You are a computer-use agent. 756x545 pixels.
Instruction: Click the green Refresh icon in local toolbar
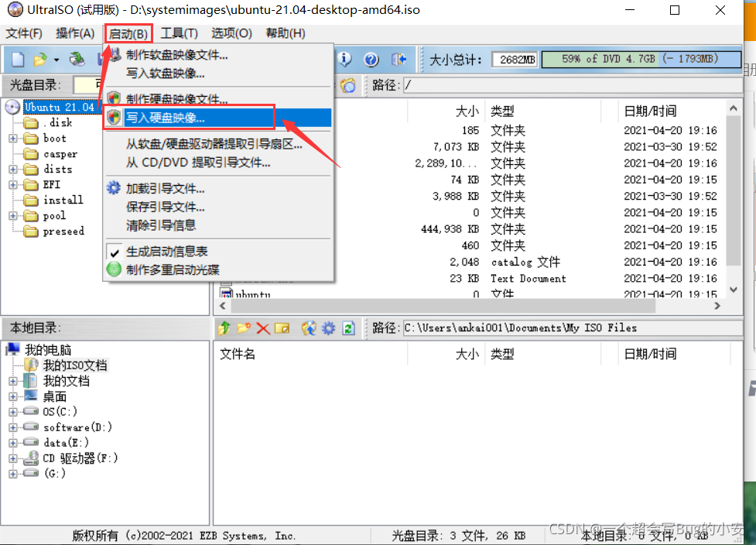[x=348, y=328]
